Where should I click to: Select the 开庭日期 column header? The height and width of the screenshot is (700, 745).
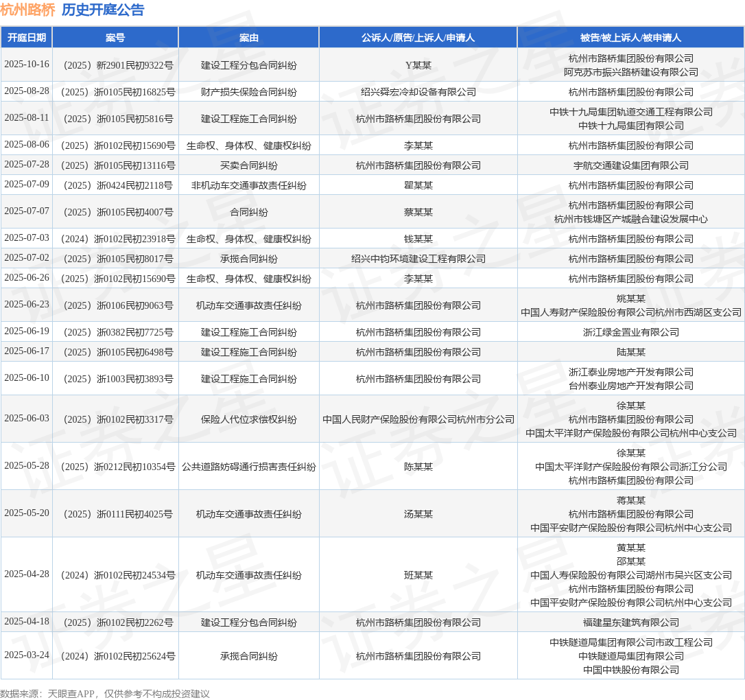point(27,38)
